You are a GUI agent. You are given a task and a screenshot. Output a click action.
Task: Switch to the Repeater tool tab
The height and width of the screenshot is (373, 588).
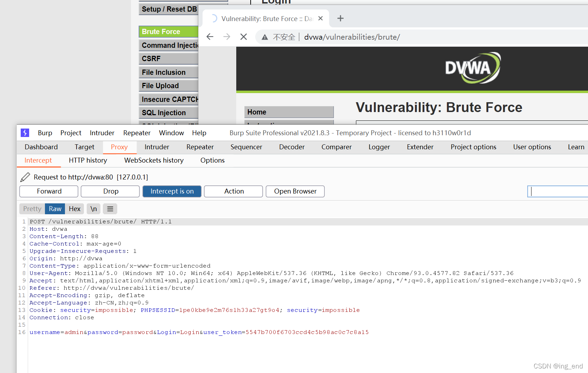click(200, 147)
